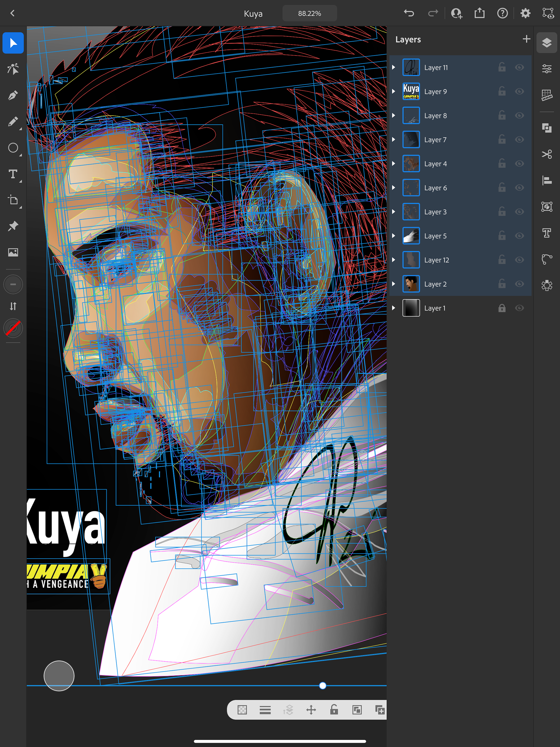This screenshot has width=560, height=747.
Task: Open the Type properties panel
Action: (x=547, y=233)
